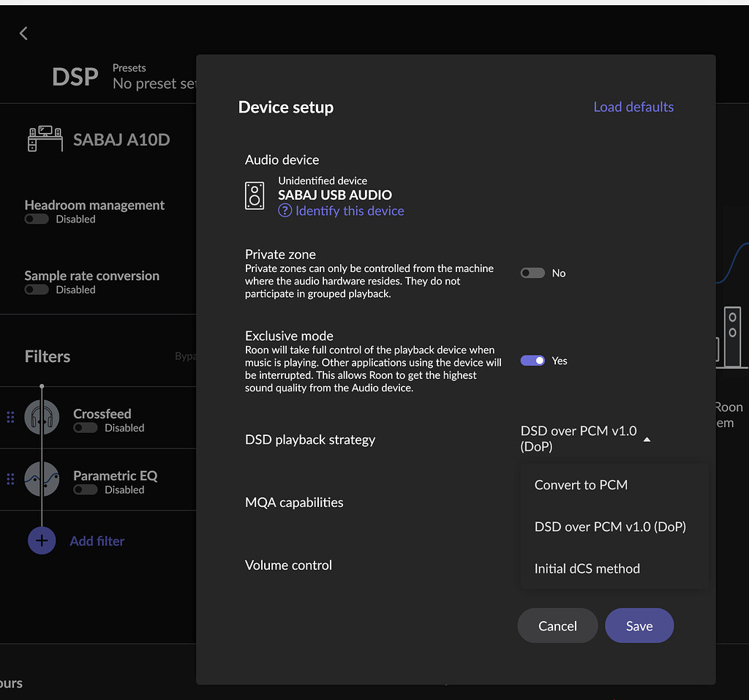Click the SABAJ A10D desk setup icon
Viewport: 749px width, 700px height.
[x=45, y=139]
